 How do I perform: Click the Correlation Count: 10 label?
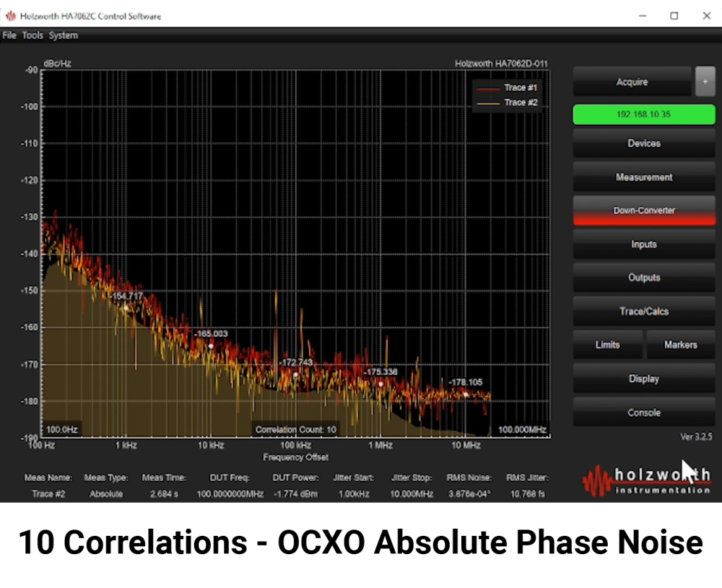click(x=295, y=429)
